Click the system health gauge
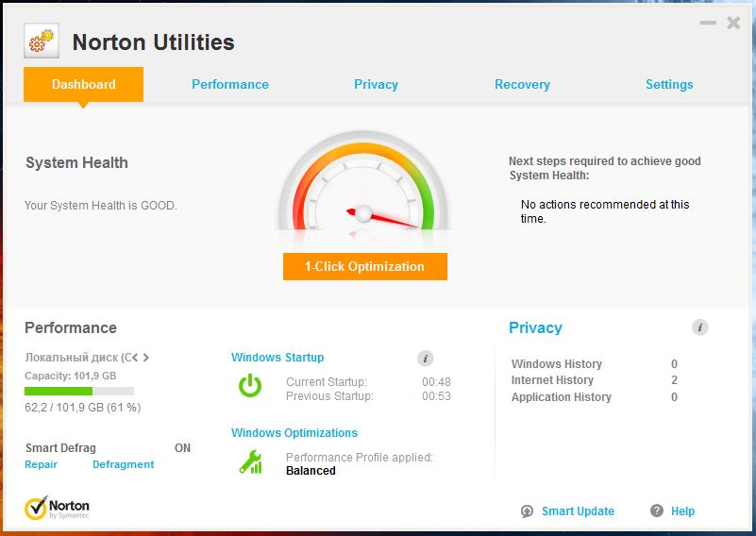The image size is (756, 536). click(363, 183)
